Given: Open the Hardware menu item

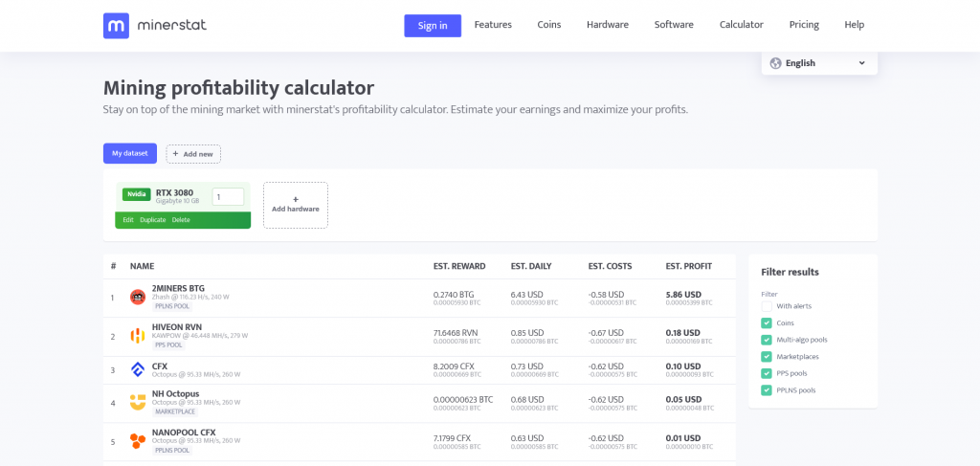Looking at the screenshot, I should click(x=607, y=25).
